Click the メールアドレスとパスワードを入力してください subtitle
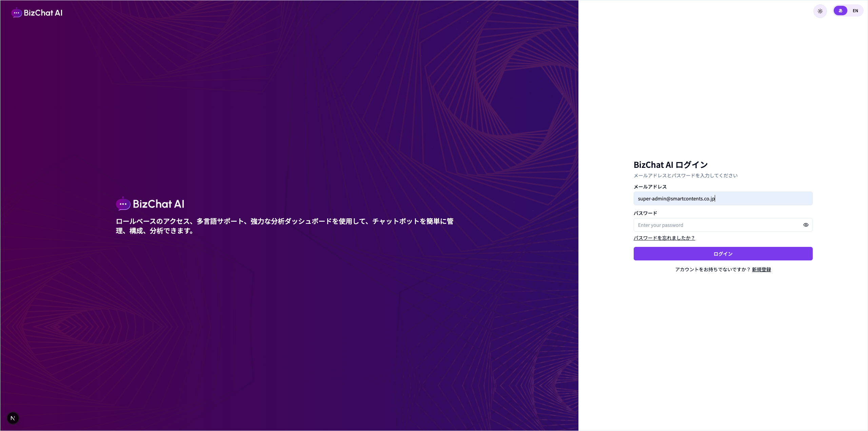This screenshot has width=868, height=431. coord(686,176)
